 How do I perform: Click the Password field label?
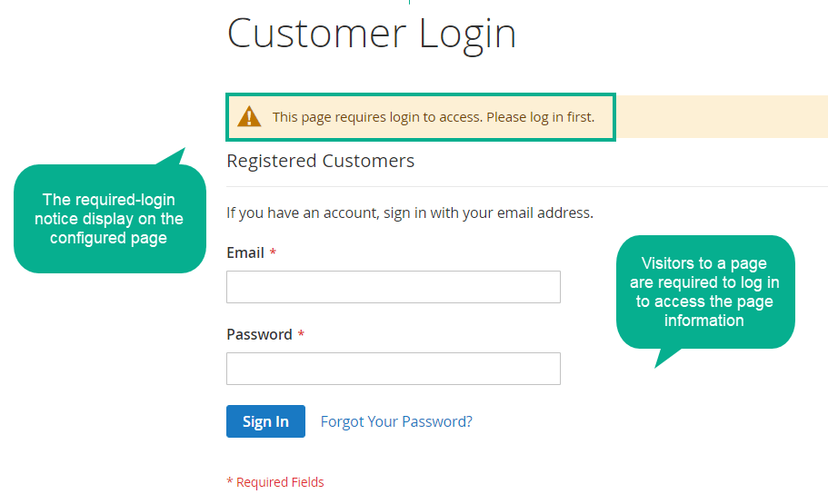click(x=259, y=334)
